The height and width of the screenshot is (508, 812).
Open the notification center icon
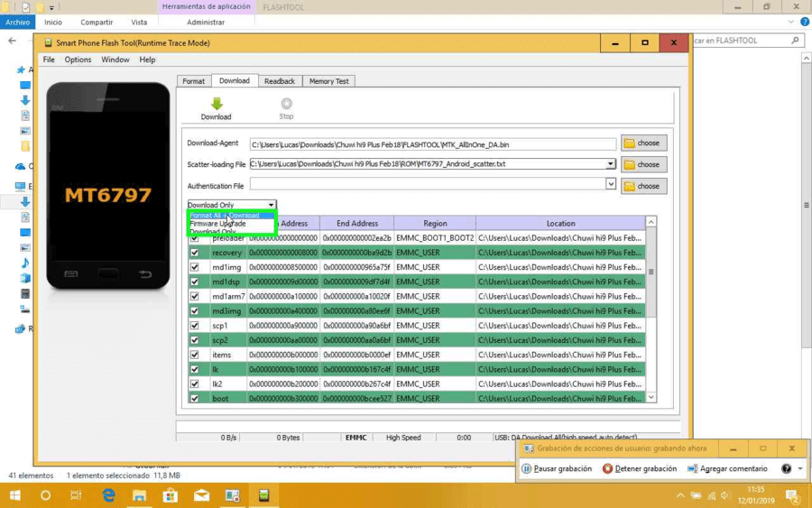(792, 496)
